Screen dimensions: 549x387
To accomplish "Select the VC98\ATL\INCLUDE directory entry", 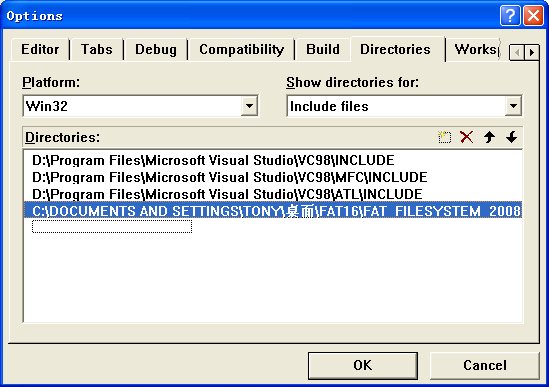I will [227, 194].
